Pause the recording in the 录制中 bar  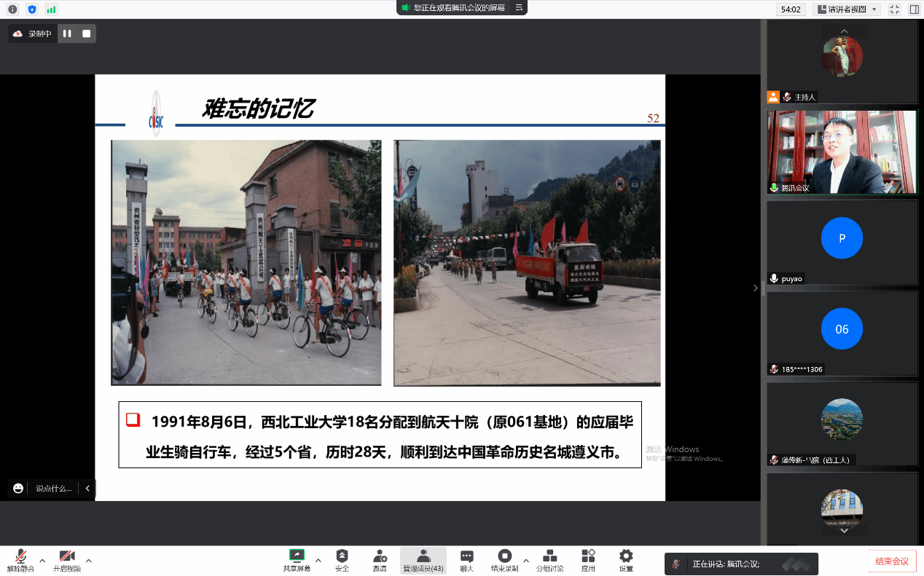(67, 33)
